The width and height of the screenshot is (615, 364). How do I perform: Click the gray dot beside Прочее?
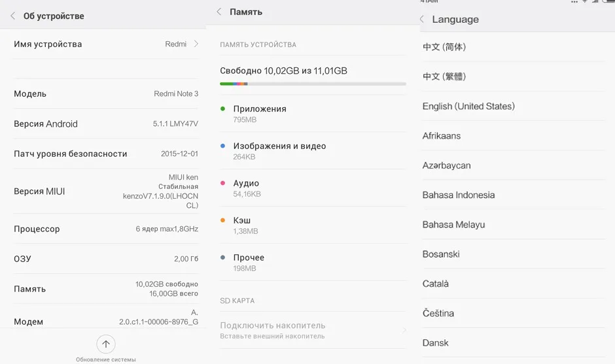(x=223, y=257)
